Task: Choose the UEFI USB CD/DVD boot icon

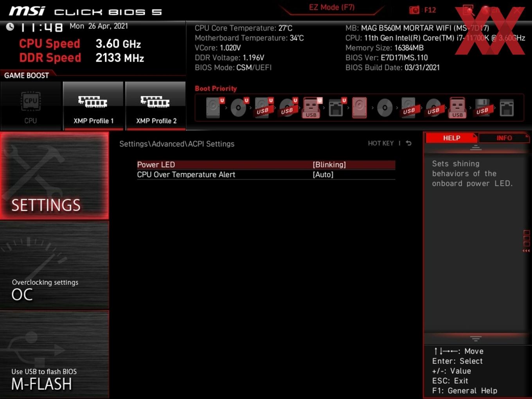Action: tap(288, 108)
